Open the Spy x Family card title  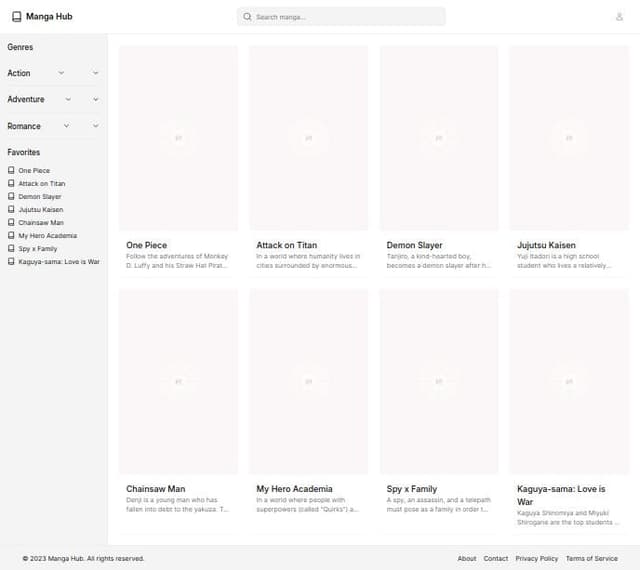(411, 489)
